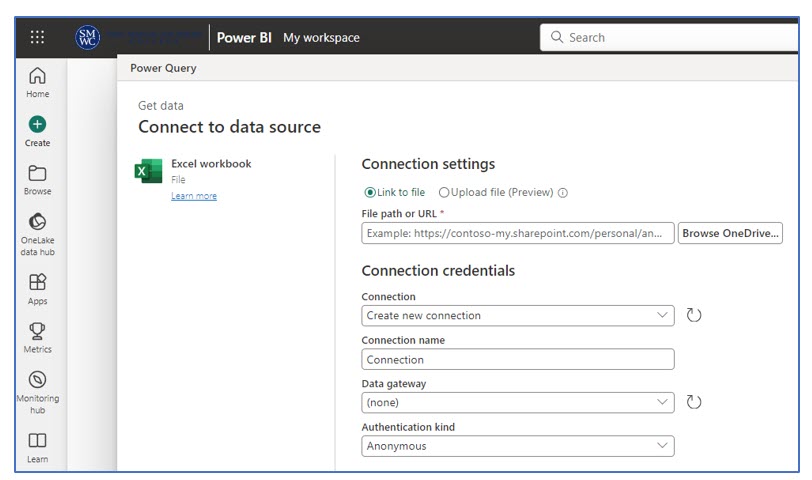Viewport: 812px width, 480px height.
Task: Click the Upload file info icon
Action: tap(563, 193)
